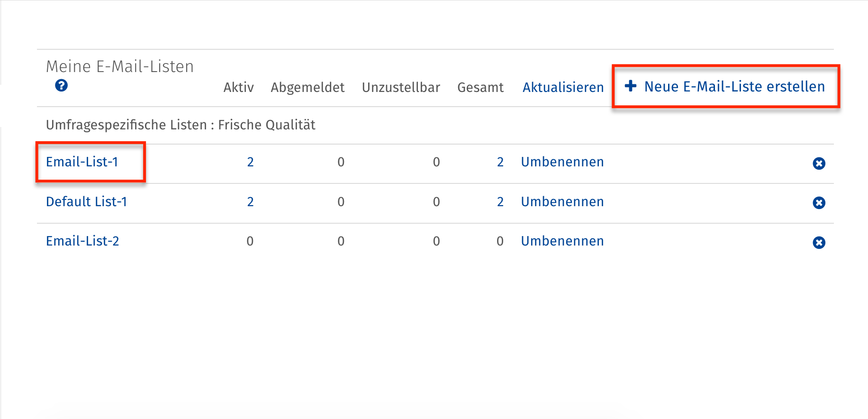868x419 pixels.
Task: Click total count for Email-List-1
Action: point(500,163)
